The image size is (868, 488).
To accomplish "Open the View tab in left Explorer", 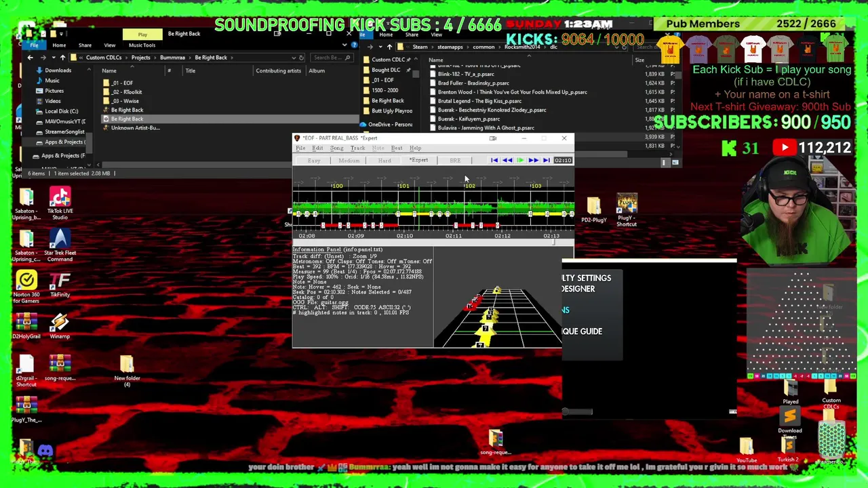I will pyautogui.click(x=109, y=45).
